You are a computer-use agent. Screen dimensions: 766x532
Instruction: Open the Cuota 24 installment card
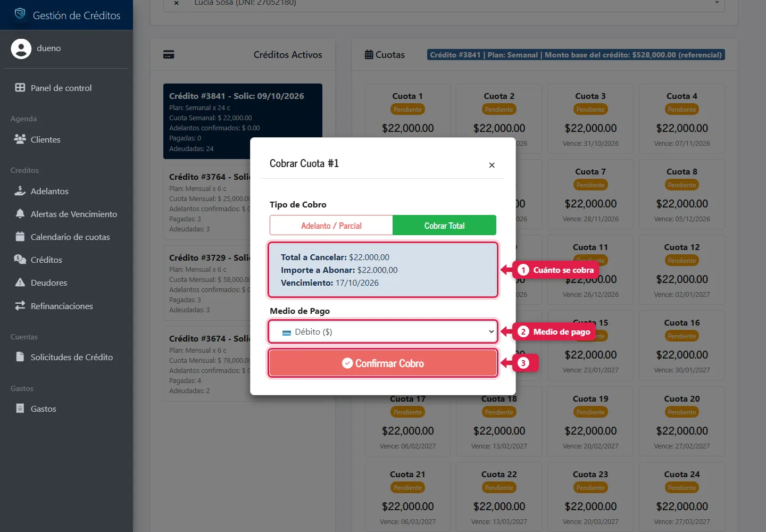(x=682, y=497)
